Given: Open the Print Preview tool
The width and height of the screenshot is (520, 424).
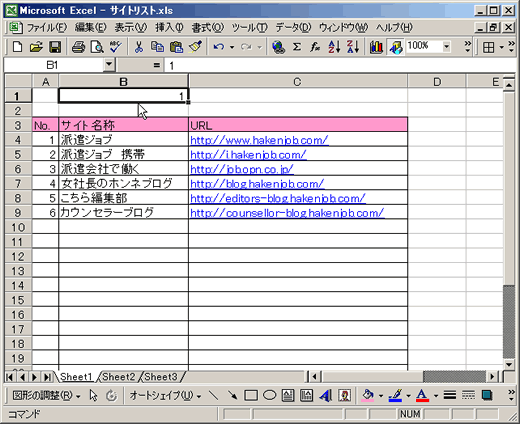Looking at the screenshot, I should pos(97,47).
